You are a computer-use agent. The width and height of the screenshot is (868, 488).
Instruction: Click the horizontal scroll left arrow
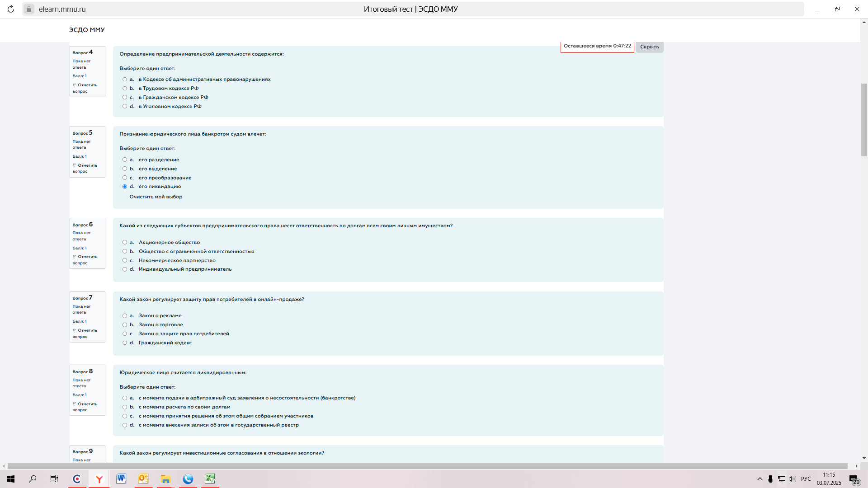4,466
